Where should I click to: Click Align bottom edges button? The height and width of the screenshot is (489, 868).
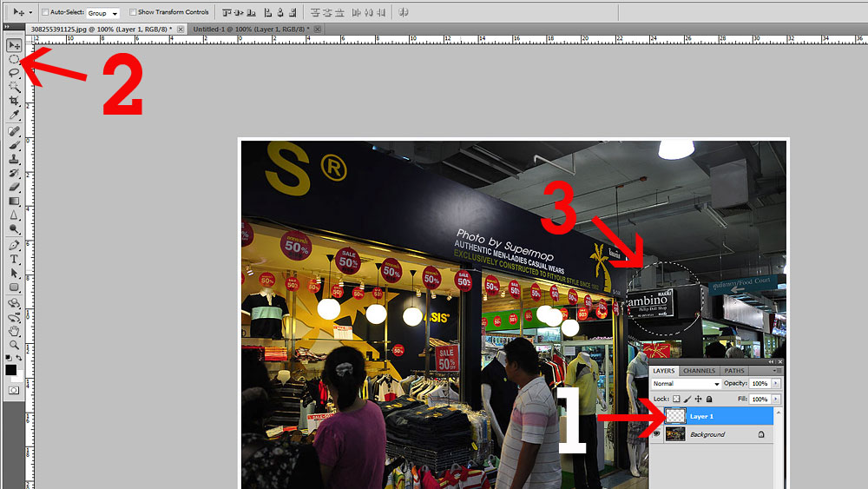252,12
